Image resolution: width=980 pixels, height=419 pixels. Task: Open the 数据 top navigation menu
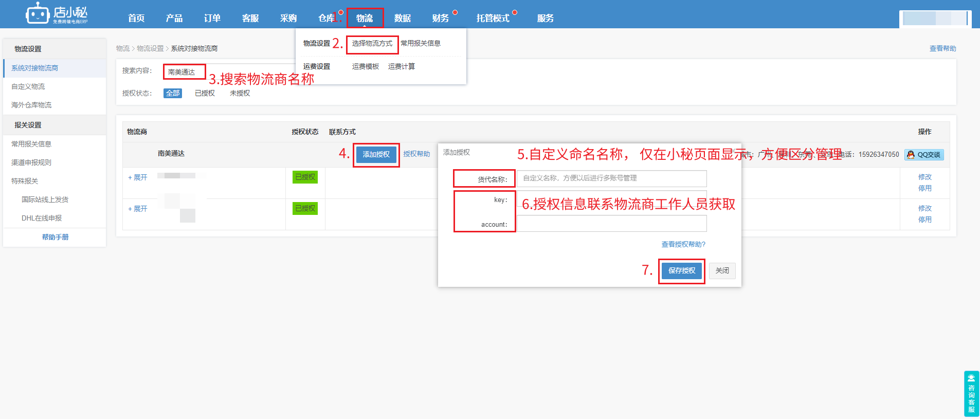point(403,18)
